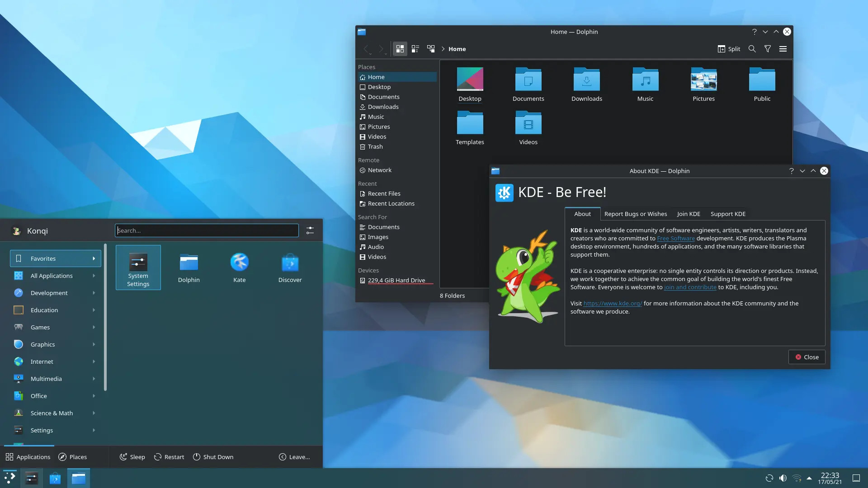Click the Close button in About KDE dialog
The image size is (868, 488).
point(807,357)
